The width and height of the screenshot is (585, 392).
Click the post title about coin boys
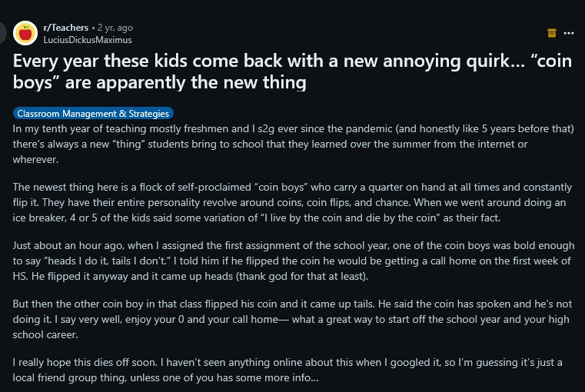[x=292, y=71]
